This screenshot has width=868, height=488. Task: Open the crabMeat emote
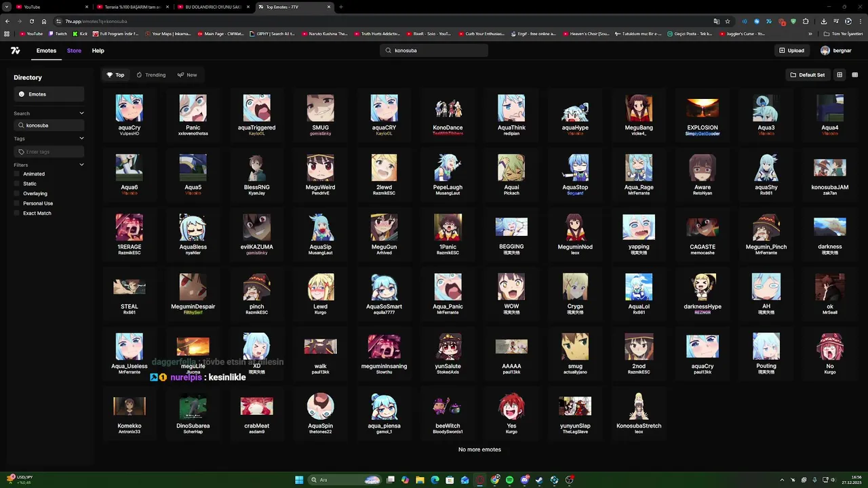click(x=256, y=413)
